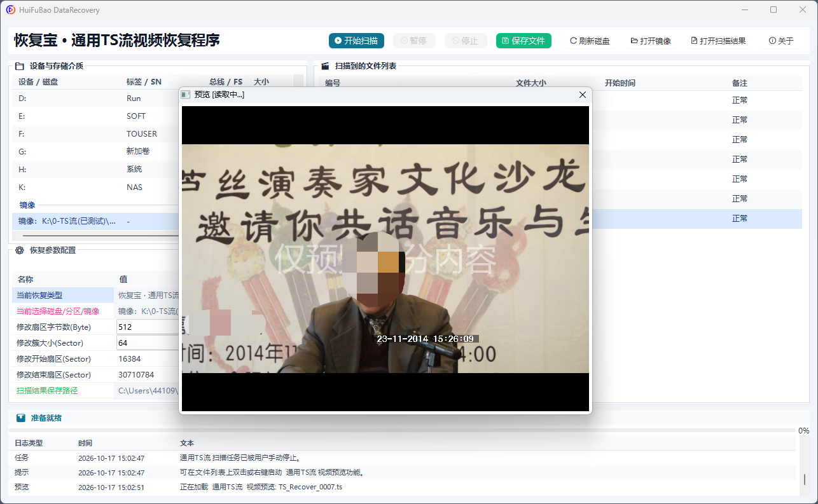
Task: Click the 扫描到的文件列表 panel icon
Action: coord(325,66)
